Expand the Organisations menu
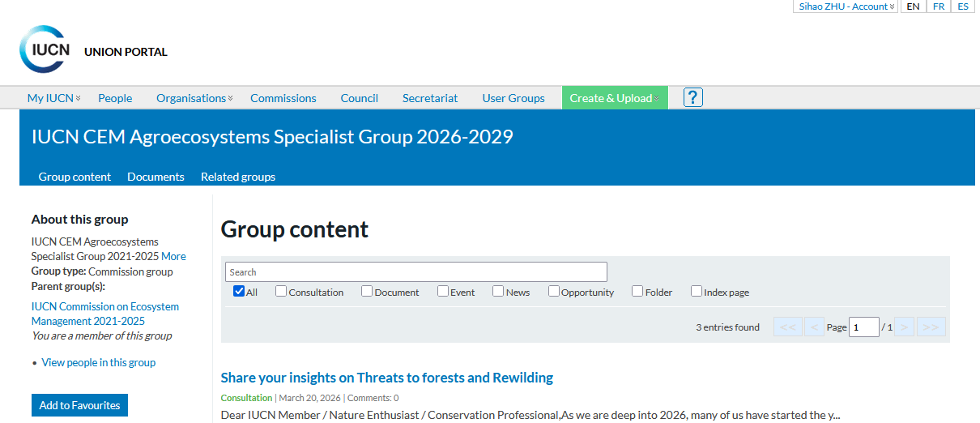The width and height of the screenshot is (980, 423). [x=194, y=98]
